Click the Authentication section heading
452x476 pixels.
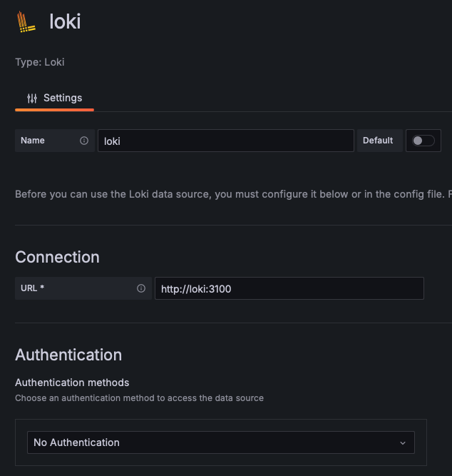coord(68,355)
